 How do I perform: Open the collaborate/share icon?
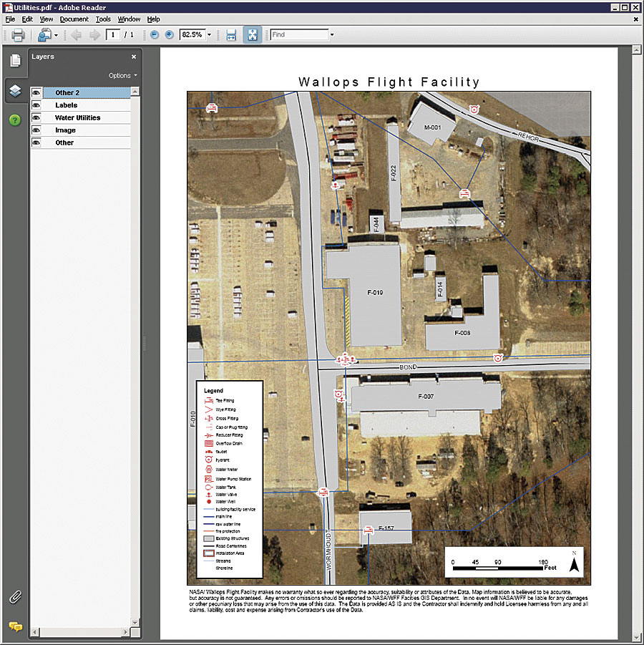(x=44, y=35)
